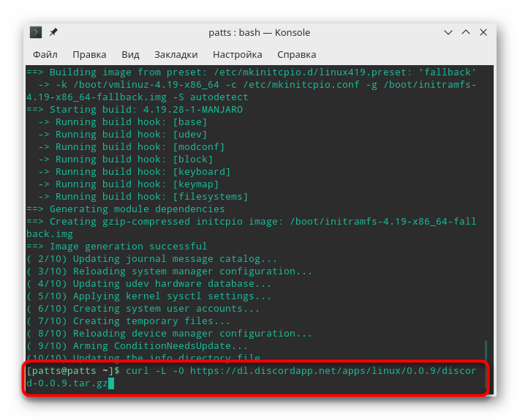Open the Файл menu

[45, 54]
